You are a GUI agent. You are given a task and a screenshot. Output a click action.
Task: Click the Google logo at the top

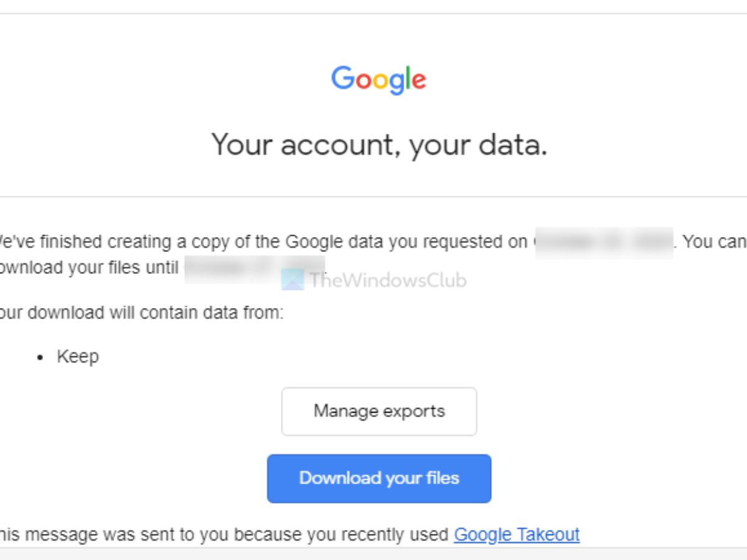coord(378,80)
